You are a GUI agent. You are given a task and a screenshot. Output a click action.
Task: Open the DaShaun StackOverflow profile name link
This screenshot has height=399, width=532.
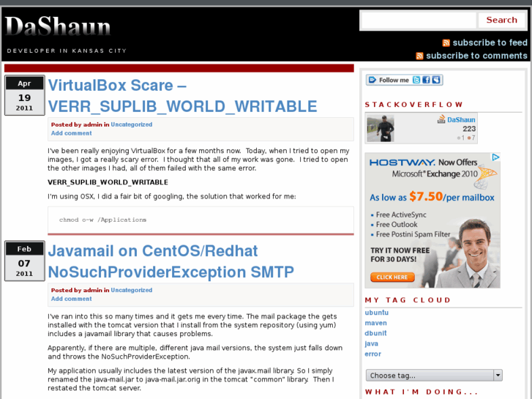click(x=461, y=120)
